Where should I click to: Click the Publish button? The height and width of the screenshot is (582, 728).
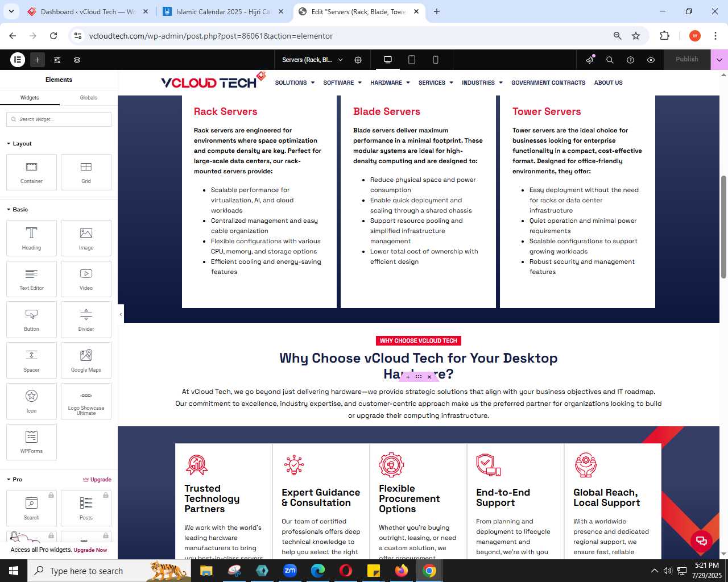point(687,59)
